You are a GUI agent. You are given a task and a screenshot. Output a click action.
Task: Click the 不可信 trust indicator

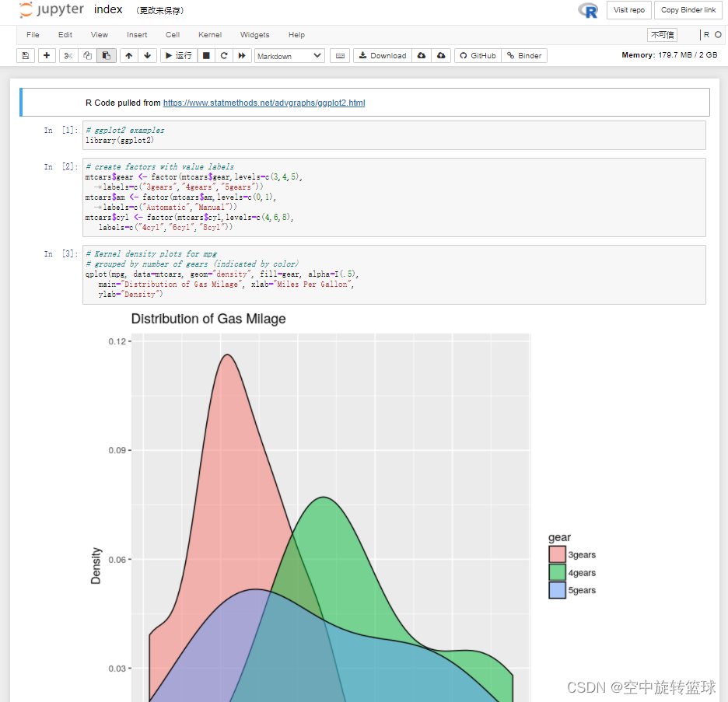pos(662,35)
